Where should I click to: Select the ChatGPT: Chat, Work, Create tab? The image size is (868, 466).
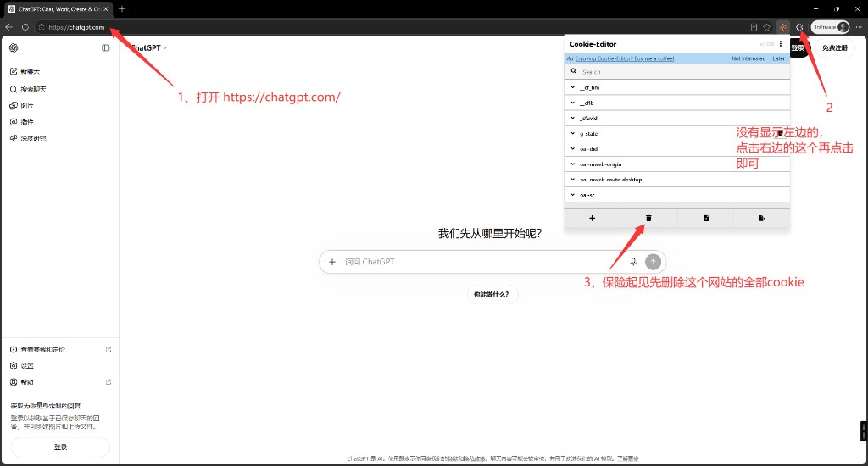click(58, 8)
